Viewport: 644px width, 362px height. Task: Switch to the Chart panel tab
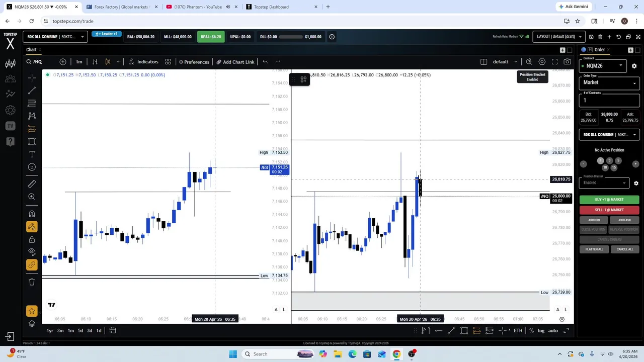31,50
